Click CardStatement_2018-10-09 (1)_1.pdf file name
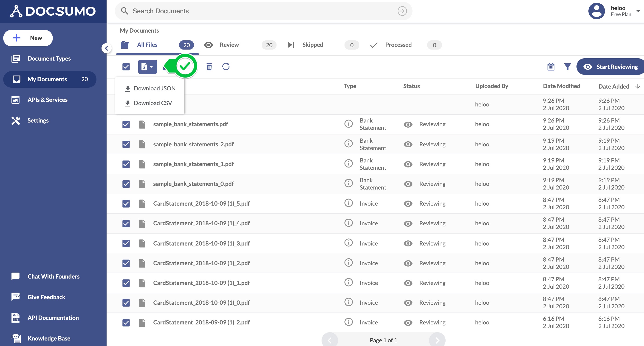 (x=201, y=283)
